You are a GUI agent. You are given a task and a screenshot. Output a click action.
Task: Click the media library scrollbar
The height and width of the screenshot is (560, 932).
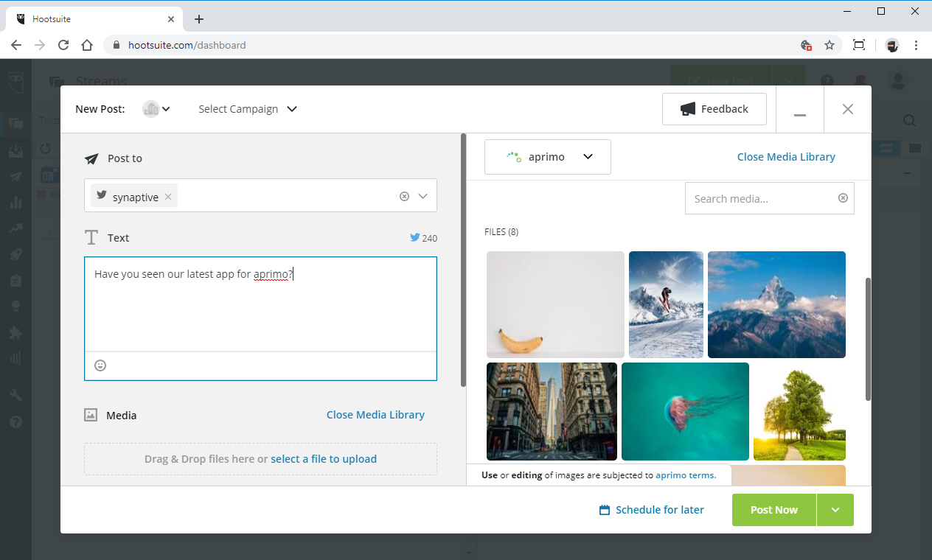click(x=868, y=339)
